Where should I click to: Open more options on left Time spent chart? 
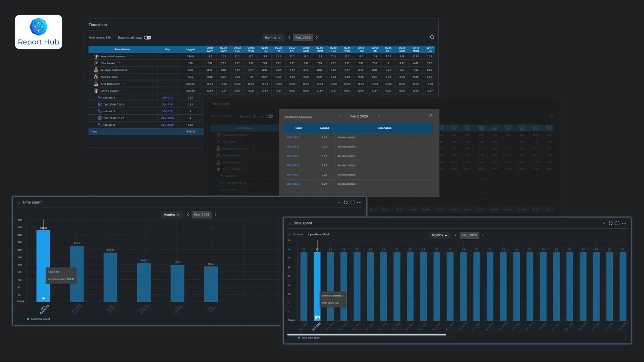pyautogui.click(x=359, y=202)
